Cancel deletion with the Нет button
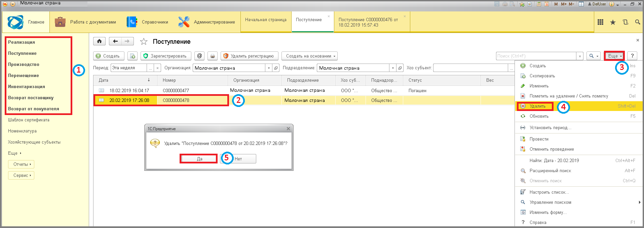Viewport: 644px width, 228px height. point(238,159)
